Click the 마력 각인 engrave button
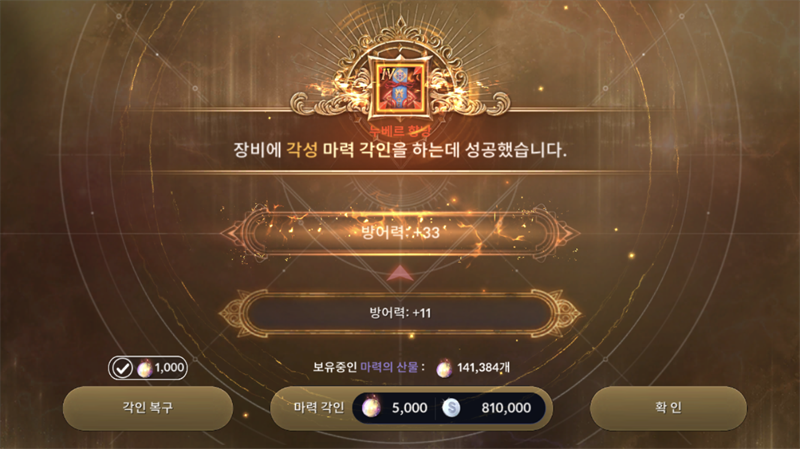Viewport: 800px width, 449px height. (411, 408)
